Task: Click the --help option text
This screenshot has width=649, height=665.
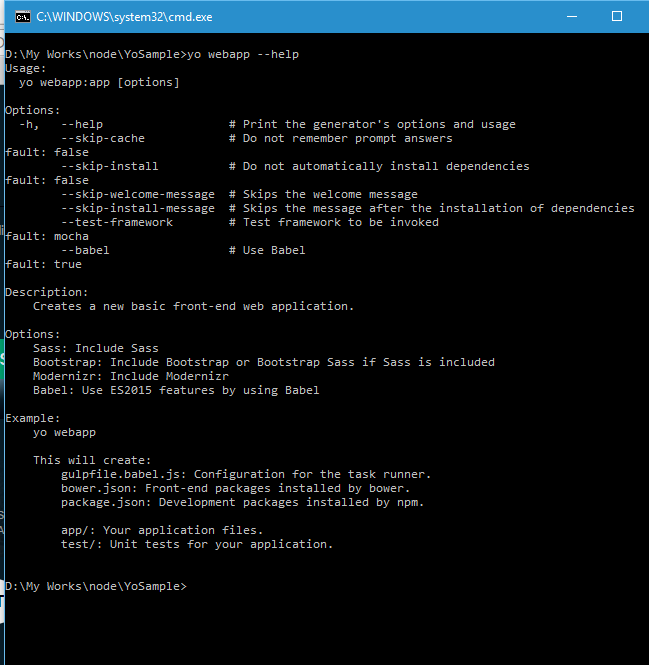Action: (82, 124)
